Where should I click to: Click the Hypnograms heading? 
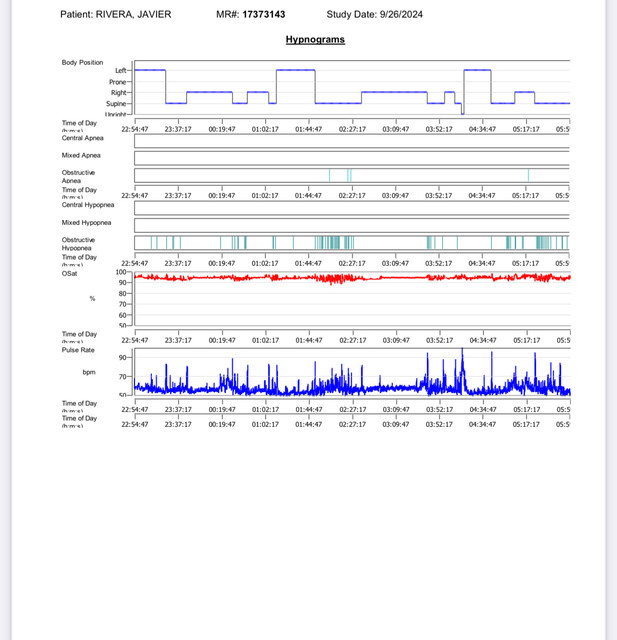(315, 40)
